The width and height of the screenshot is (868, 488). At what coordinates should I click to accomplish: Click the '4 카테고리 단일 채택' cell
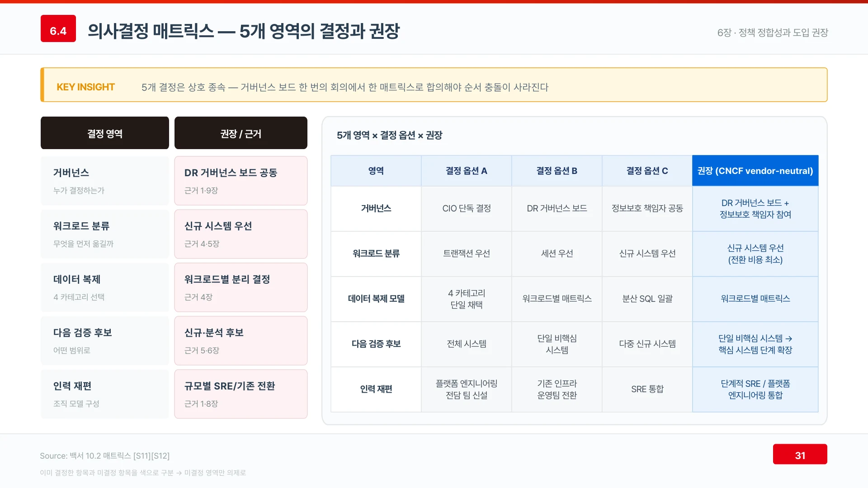pyautogui.click(x=467, y=299)
